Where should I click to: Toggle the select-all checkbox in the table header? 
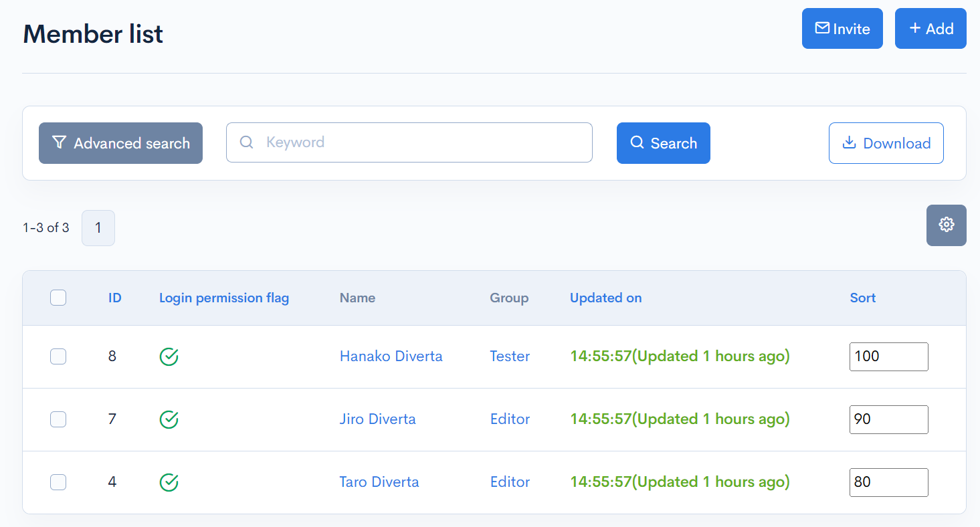[58, 298]
